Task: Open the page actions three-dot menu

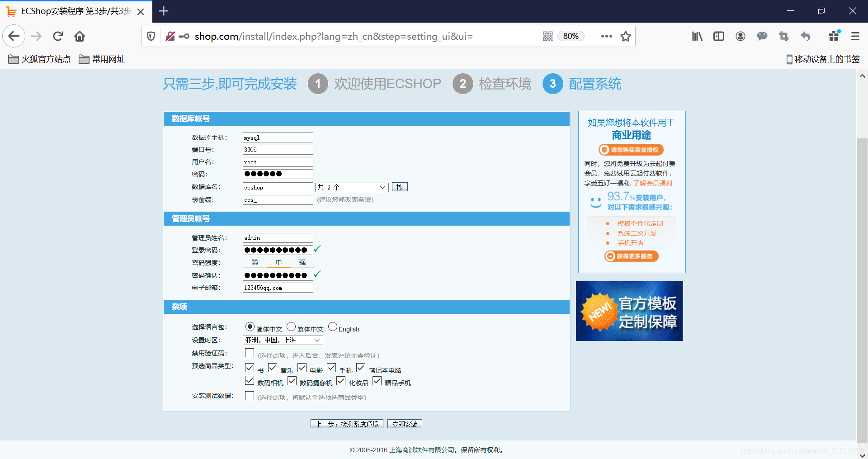Action: click(x=607, y=36)
